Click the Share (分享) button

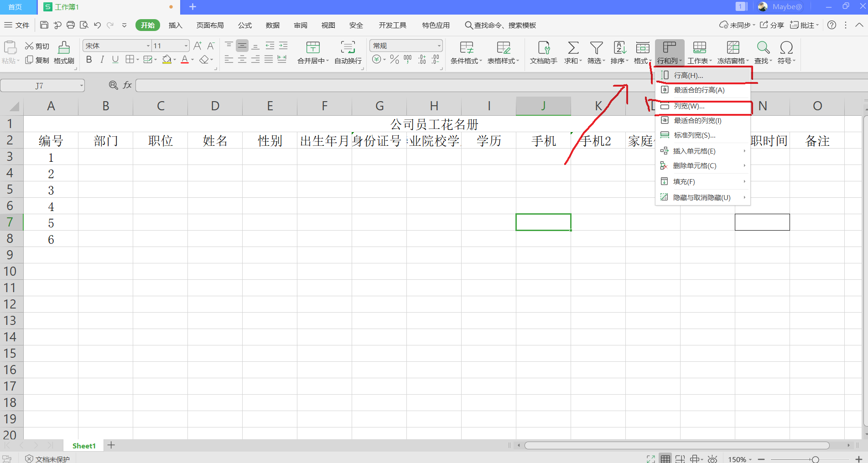[772, 25]
